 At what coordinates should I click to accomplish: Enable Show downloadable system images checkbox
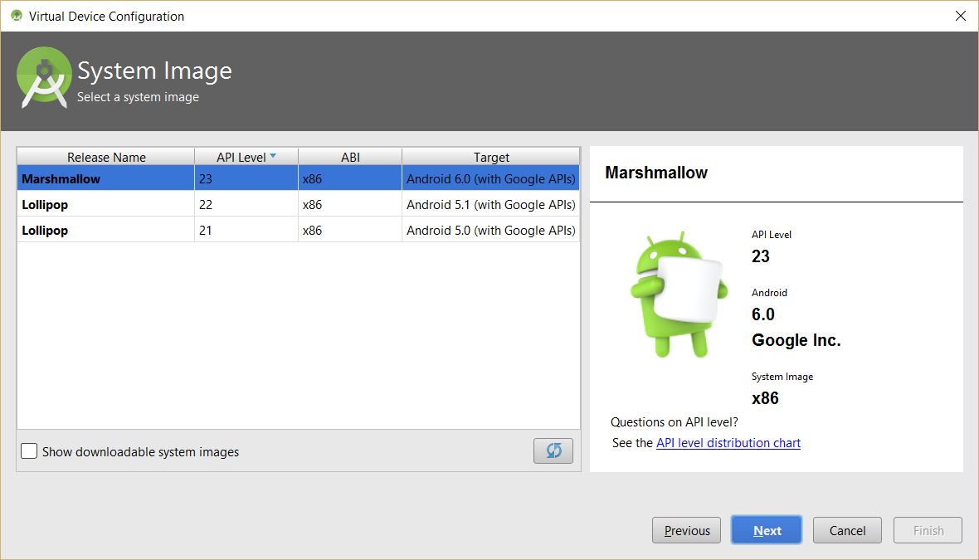[x=29, y=450]
